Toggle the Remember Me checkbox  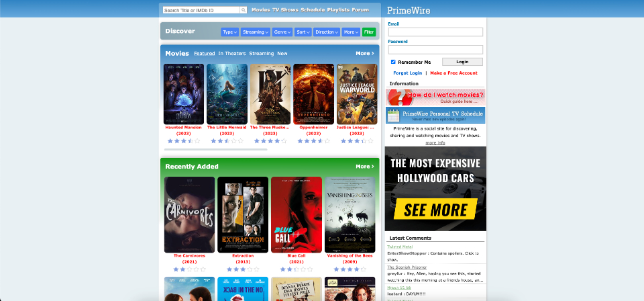tap(393, 62)
